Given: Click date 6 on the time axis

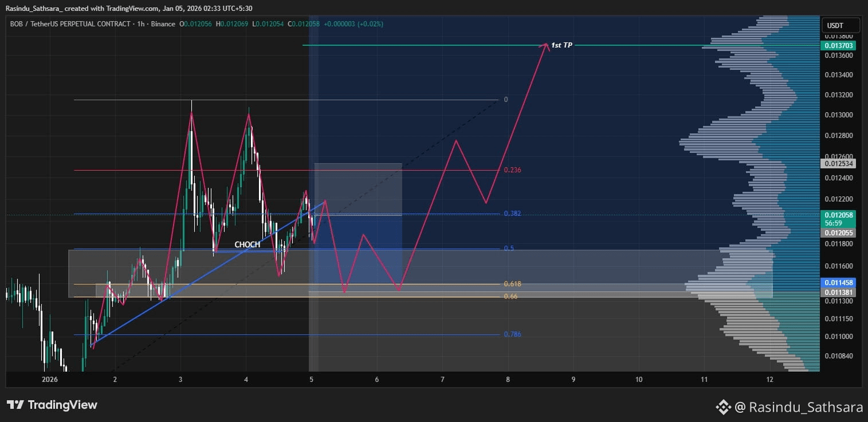Looking at the screenshot, I should click(377, 380).
